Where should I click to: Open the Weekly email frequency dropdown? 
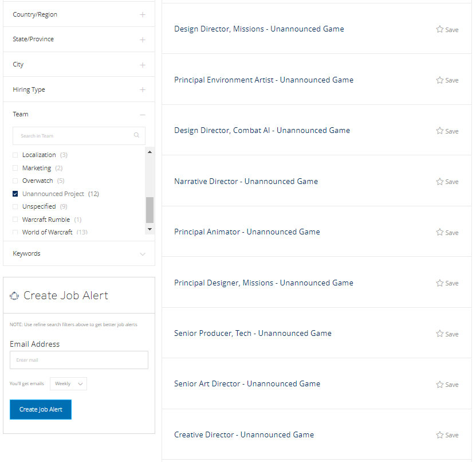pyautogui.click(x=68, y=383)
